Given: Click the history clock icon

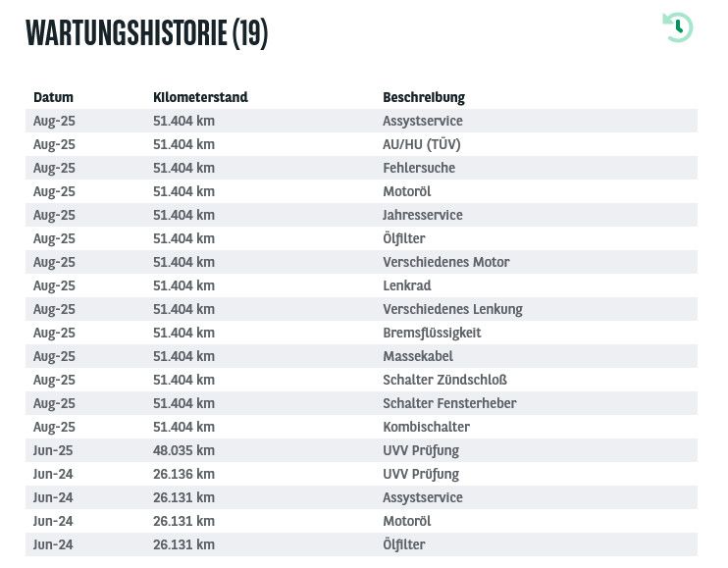Looking at the screenshot, I should coord(677,27).
